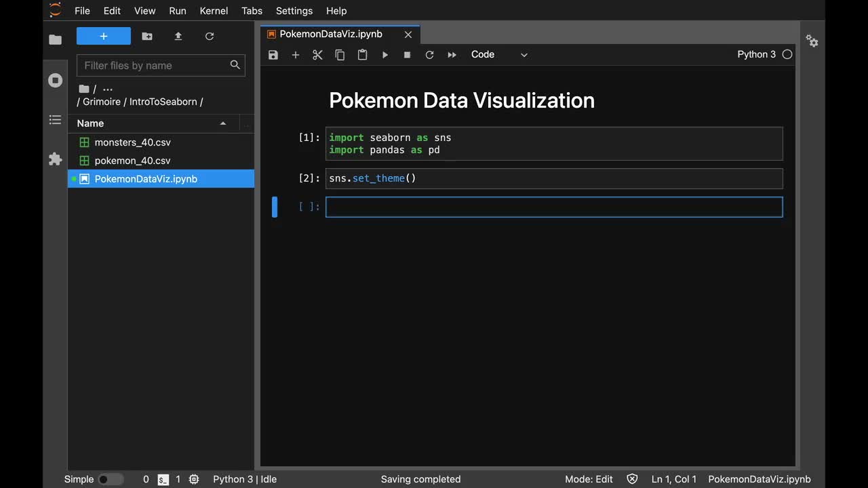Click Saving completed status message

point(420,479)
